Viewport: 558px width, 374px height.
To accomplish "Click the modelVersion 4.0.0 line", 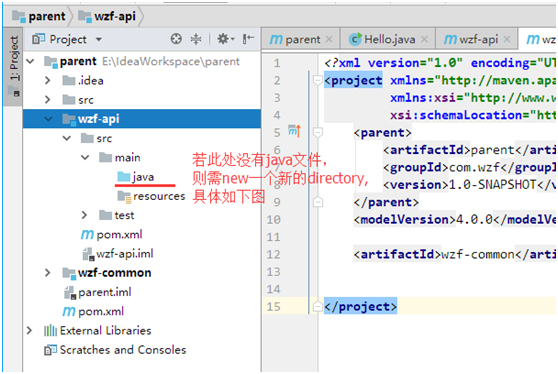I will point(454,220).
